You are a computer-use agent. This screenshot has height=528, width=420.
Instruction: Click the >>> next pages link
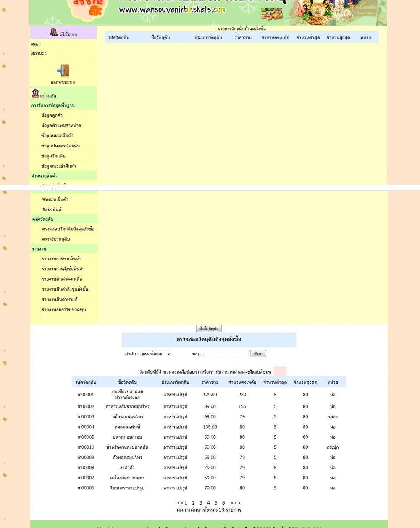235,503
